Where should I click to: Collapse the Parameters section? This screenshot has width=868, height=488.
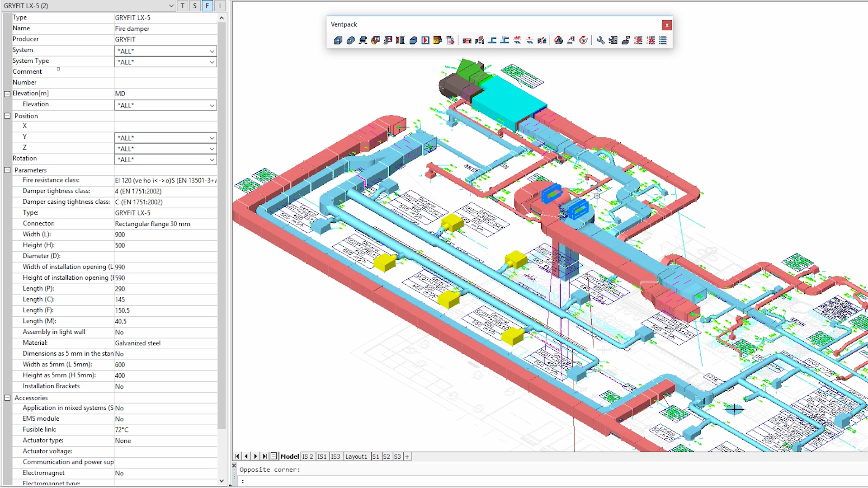7,170
